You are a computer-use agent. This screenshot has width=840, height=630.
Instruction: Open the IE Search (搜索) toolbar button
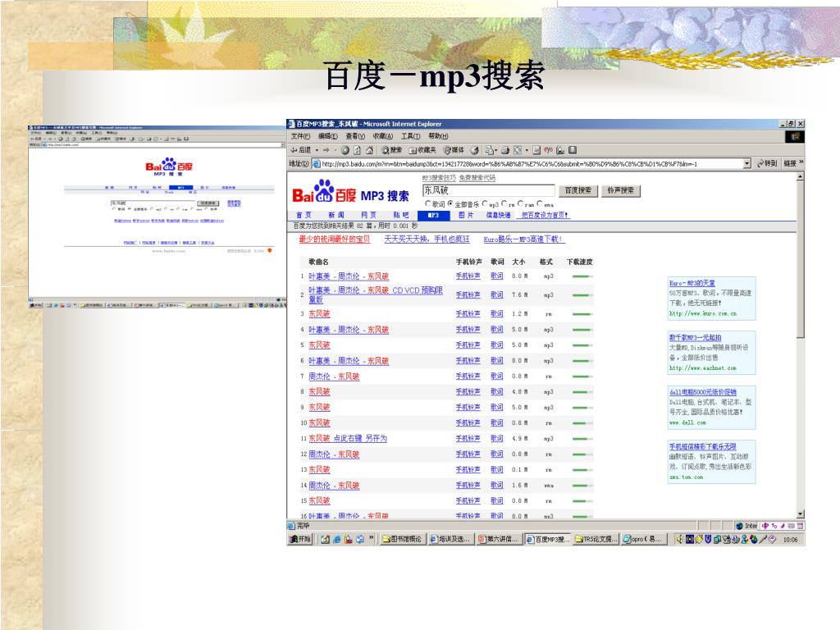(x=391, y=150)
